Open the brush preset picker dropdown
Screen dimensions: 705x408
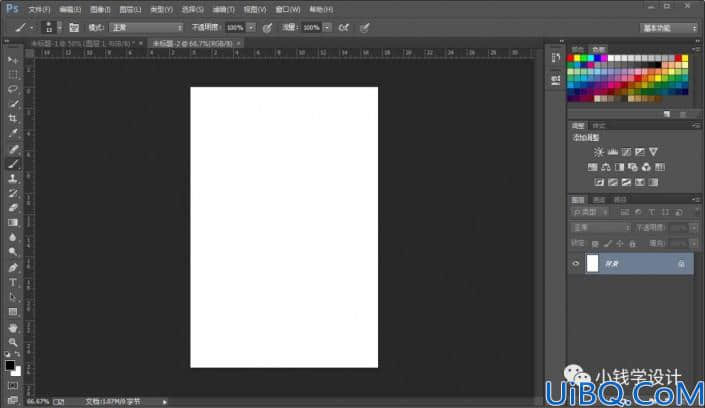[x=59, y=28]
